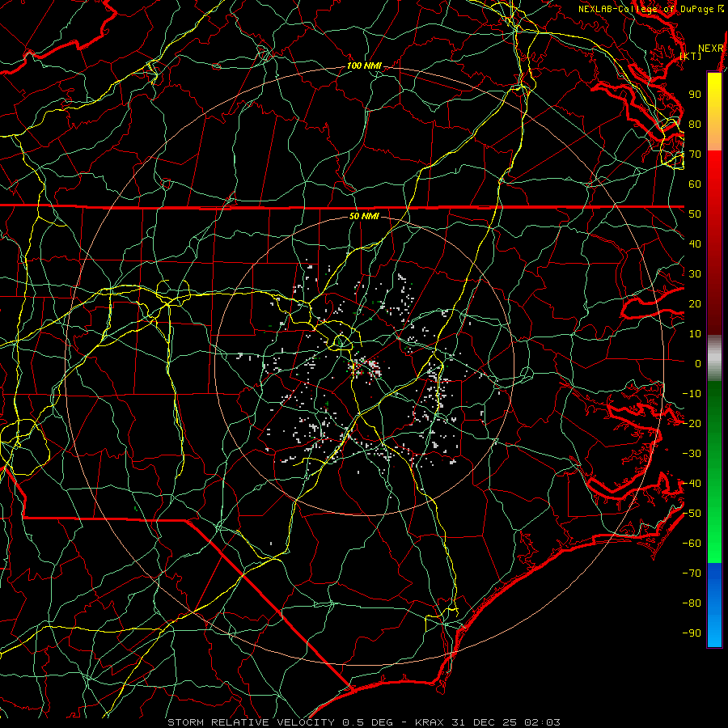Click the -80 knot scale label
Screen dimensions: 728x728
[692, 603]
